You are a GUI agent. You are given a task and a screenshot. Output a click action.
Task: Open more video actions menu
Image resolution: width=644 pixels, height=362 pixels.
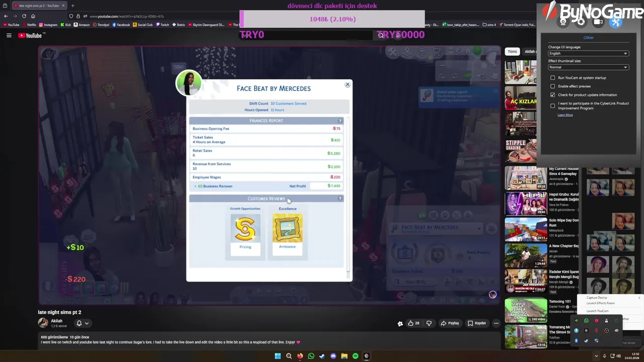tap(496, 323)
